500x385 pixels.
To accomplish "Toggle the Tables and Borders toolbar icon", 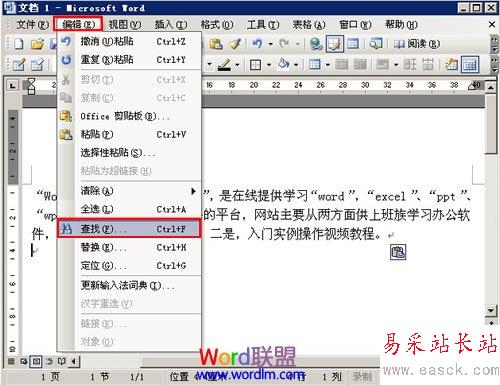I will click(334, 44).
